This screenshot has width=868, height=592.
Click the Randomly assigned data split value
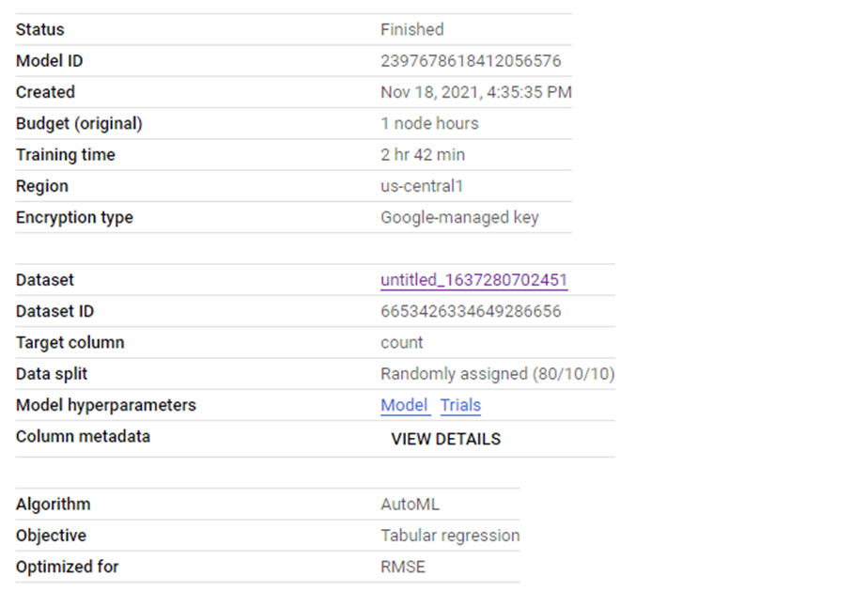point(497,374)
